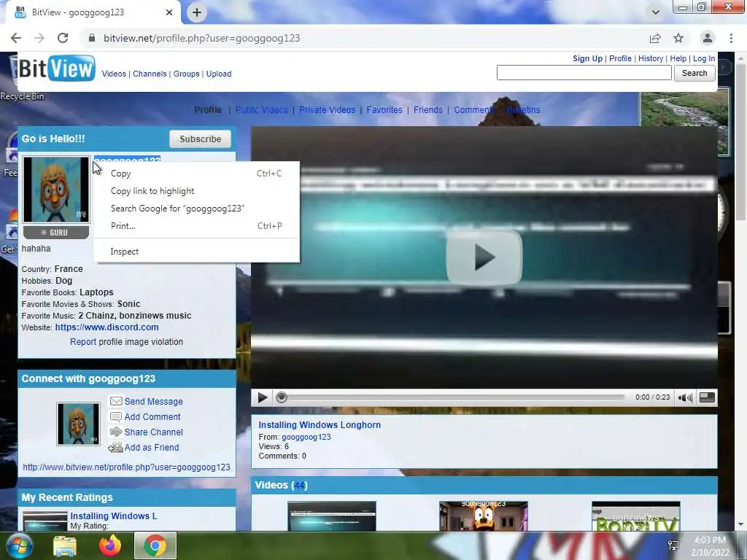
Task: Click the Log In link
Action: tap(704, 58)
